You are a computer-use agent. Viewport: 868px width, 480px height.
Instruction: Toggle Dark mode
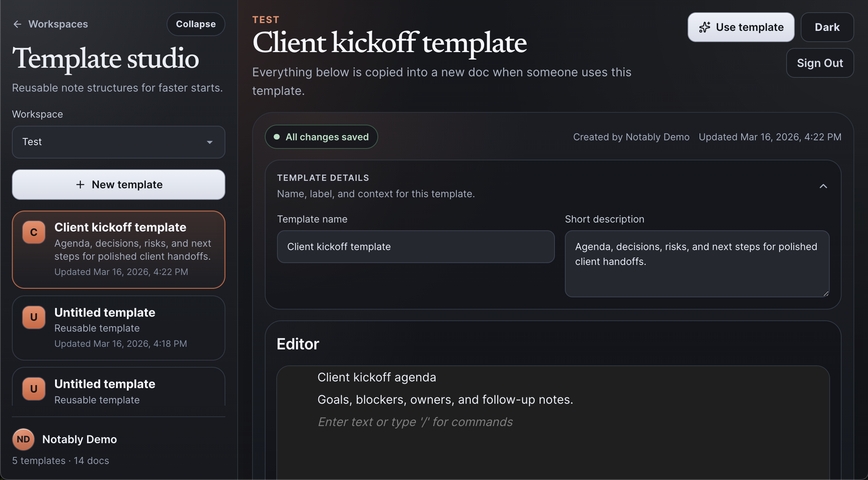coord(827,27)
